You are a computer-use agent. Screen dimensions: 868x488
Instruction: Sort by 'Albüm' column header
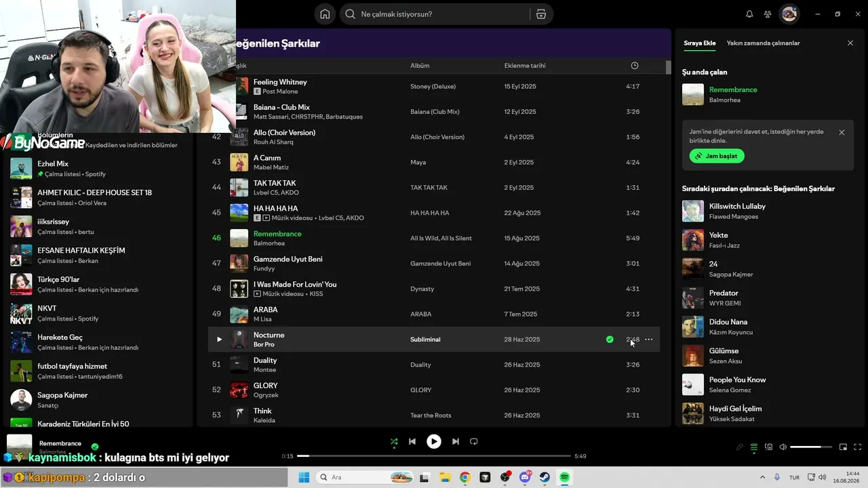click(x=420, y=66)
